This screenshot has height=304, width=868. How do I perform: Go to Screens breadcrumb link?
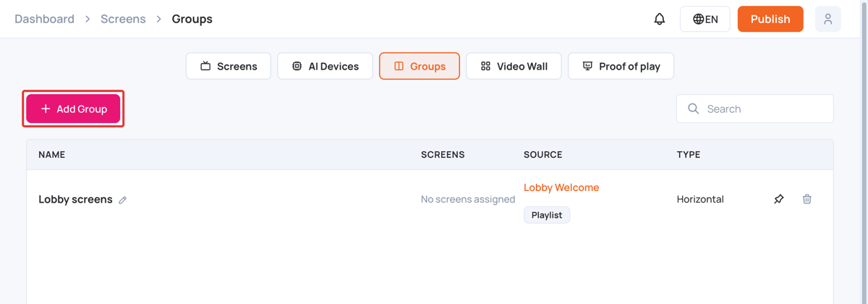click(123, 19)
